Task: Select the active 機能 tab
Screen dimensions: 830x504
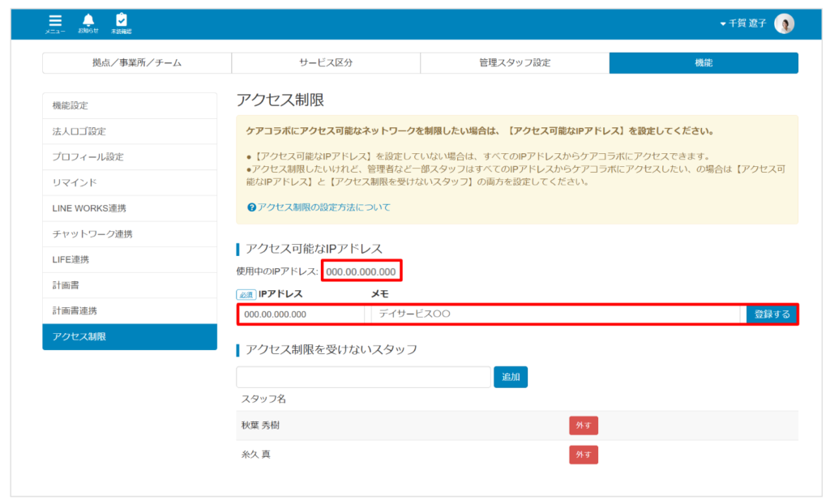Action: tap(704, 62)
